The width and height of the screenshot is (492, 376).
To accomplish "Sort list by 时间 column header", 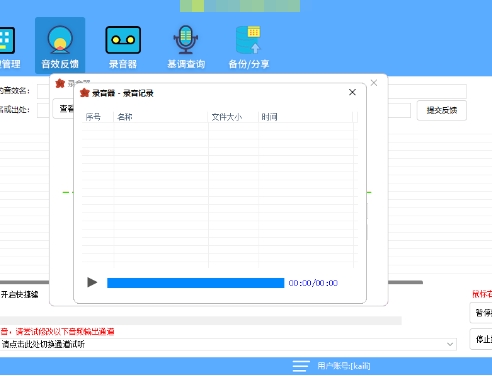I will point(305,117).
